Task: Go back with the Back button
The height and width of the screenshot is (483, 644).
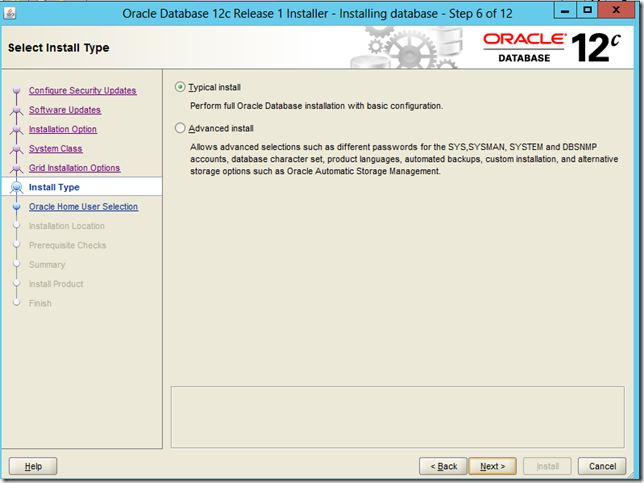Action: [x=443, y=466]
